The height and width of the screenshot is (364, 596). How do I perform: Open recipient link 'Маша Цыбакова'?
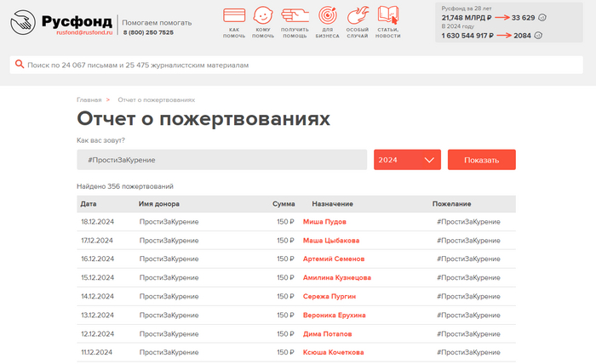[330, 241]
